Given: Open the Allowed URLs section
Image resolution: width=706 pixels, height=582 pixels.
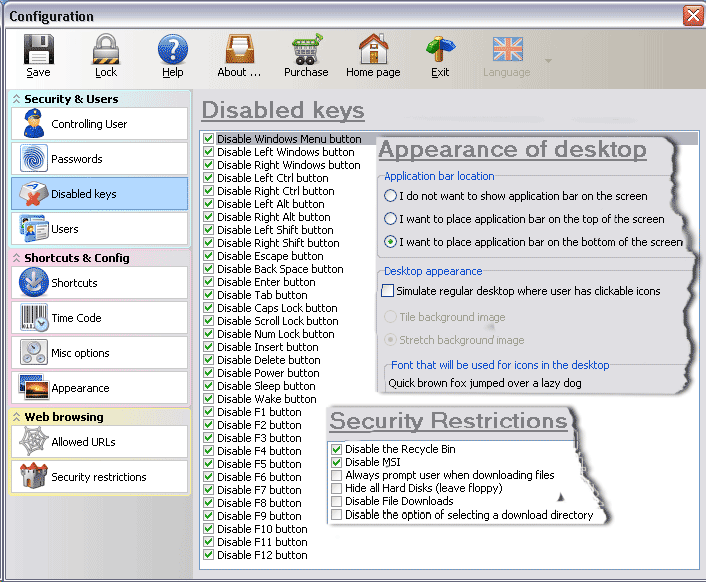Looking at the screenshot, I should pyautogui.click(x=100, y=442).
